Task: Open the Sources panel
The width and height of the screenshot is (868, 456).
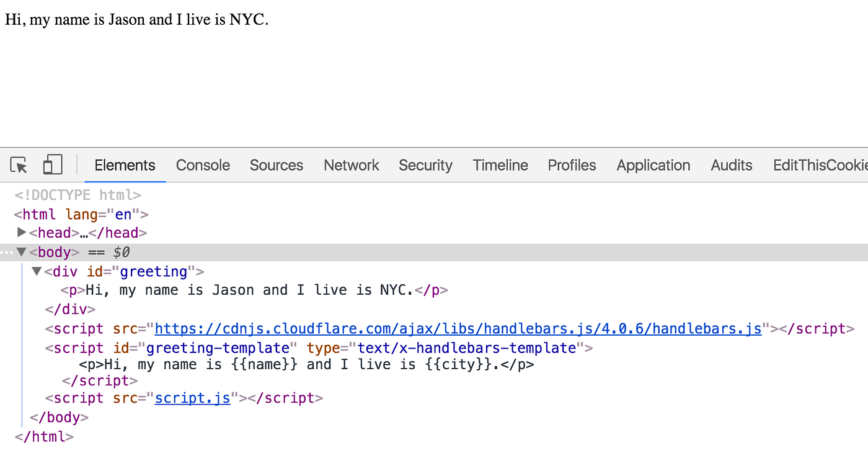Action: pyautogui.click(x=276, y=165)
